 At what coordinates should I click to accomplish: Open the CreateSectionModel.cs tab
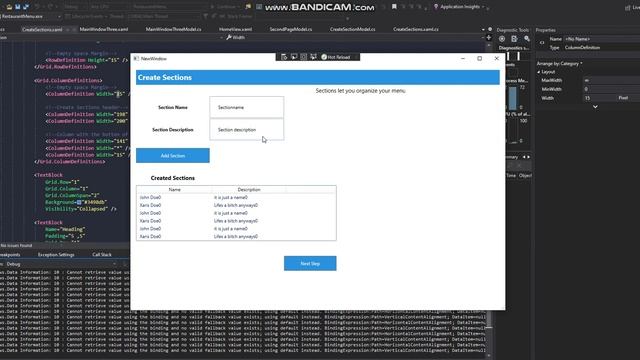pos(352,29)
